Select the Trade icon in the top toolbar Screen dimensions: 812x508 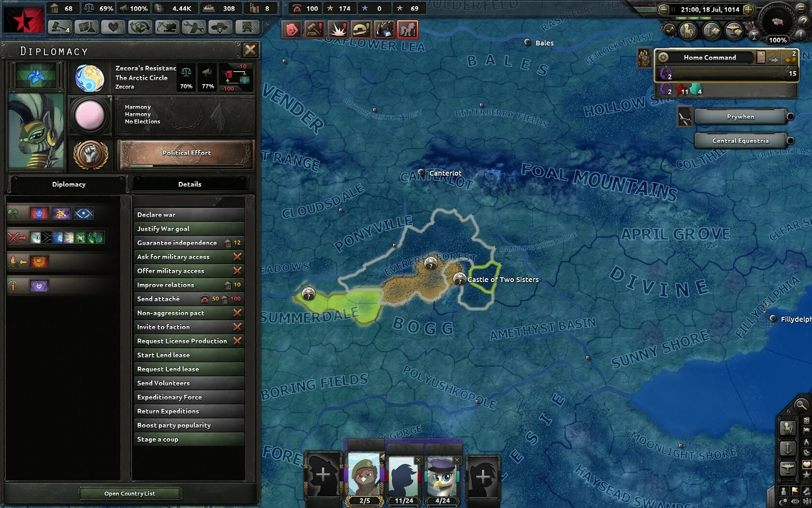(x=140, y=27)
